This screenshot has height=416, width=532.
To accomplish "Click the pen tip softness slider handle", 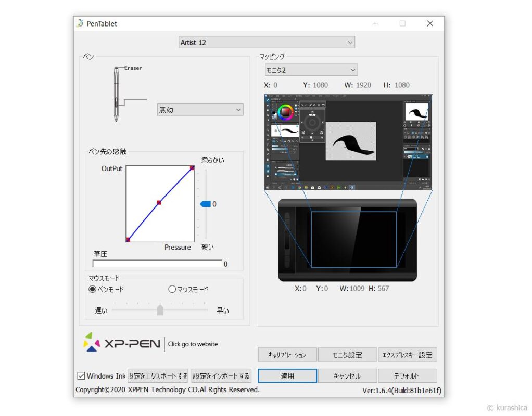I will 206,204.
